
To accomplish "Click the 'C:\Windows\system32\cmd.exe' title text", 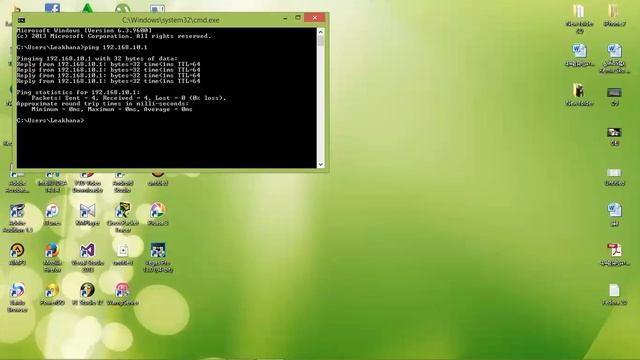I will pos(171,20).
